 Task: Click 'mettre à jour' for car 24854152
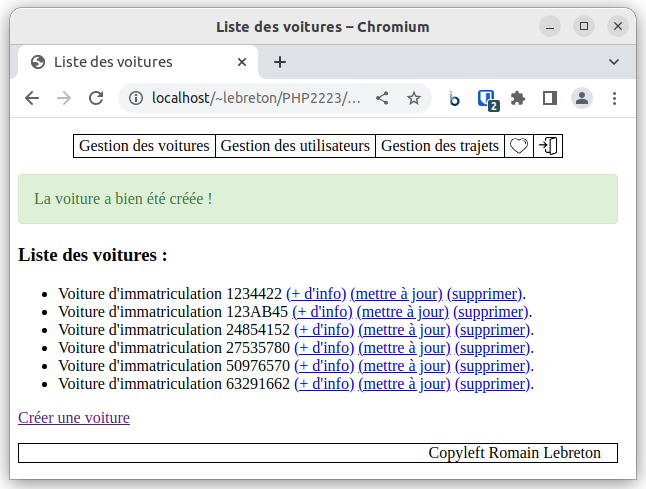click(405, 330)
